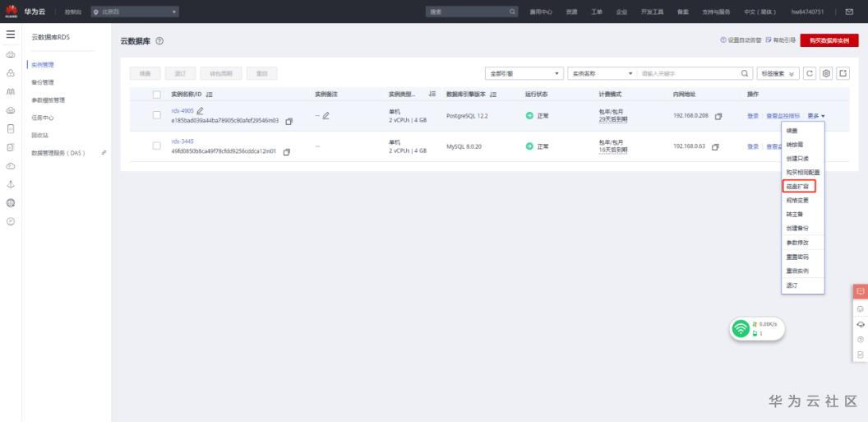This screenshot has width=868, height=422.
Task: Open the red feedback floating icon
Action: (861, 291)
